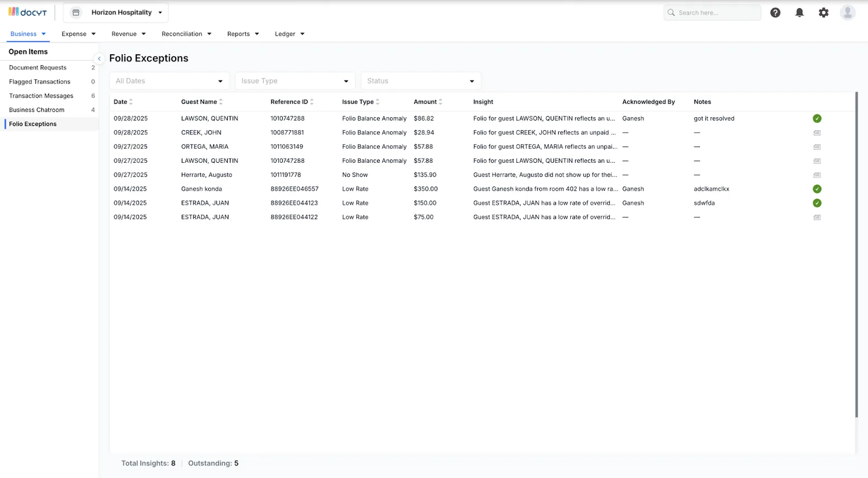Click the 'No Show' issue type cell
The height and width of the screenshot is (478, 868).
click(355, 175)
